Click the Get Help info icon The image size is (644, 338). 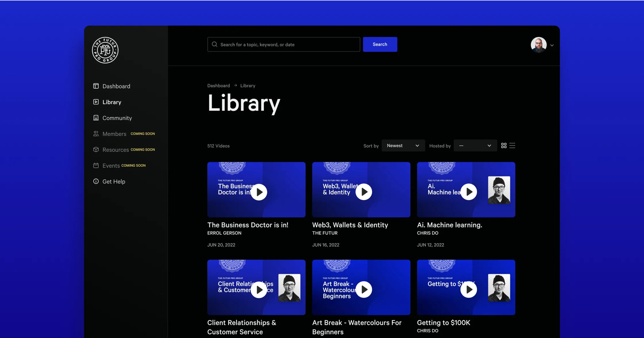[x=96, y=181]
